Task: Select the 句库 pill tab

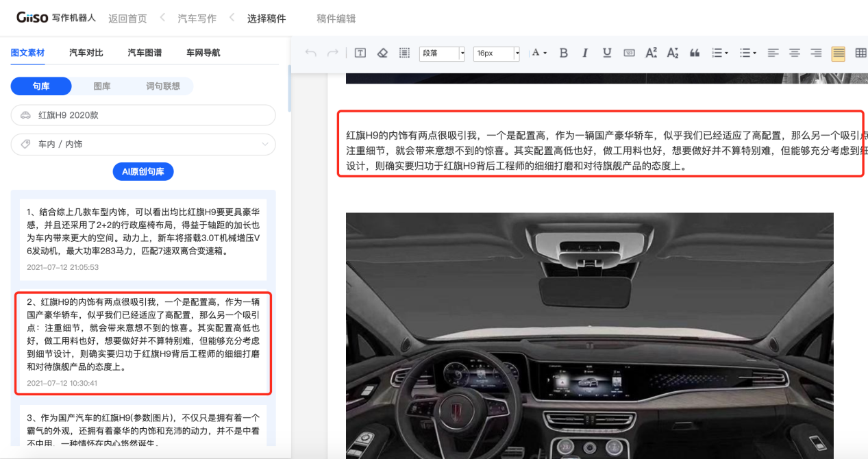Action: point(41,86)
